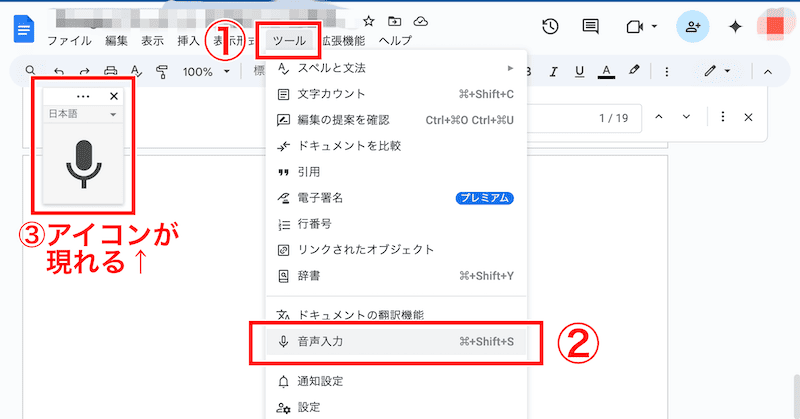Click the print icon in toolbar

(110, 72)
